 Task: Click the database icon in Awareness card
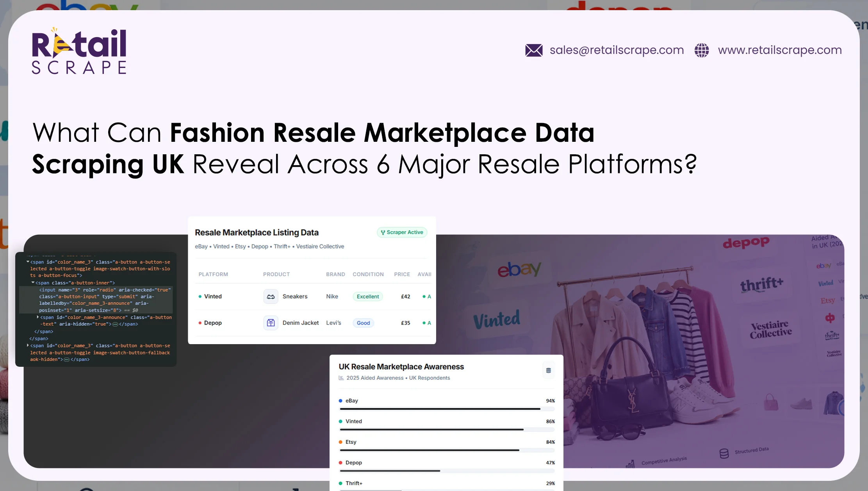(x=548, y=370)
